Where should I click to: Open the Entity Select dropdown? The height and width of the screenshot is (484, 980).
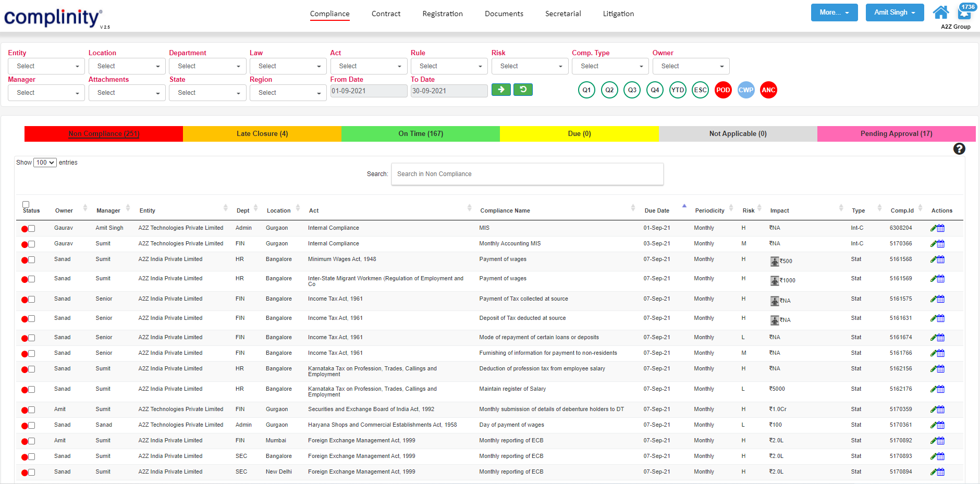click(46, 66)
